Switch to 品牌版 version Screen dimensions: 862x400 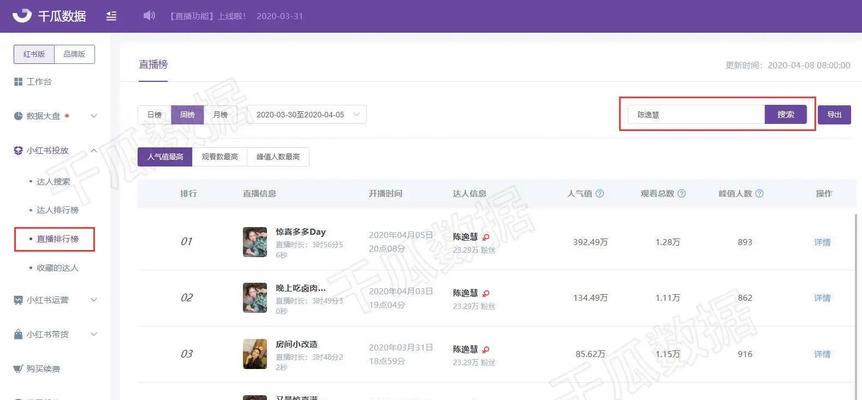click(x=74, y=54)
